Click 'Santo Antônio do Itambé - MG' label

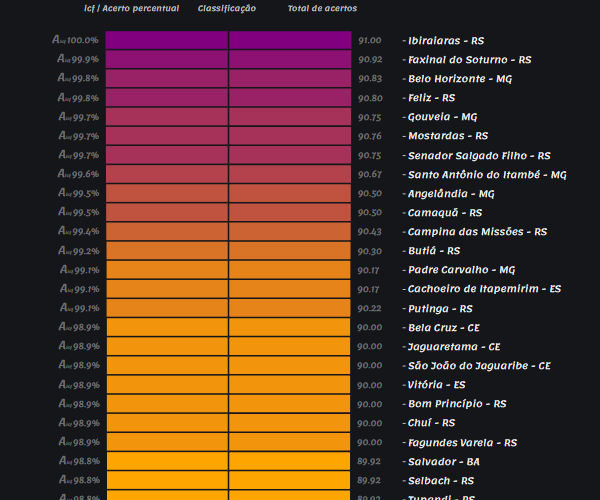(487, 175)
